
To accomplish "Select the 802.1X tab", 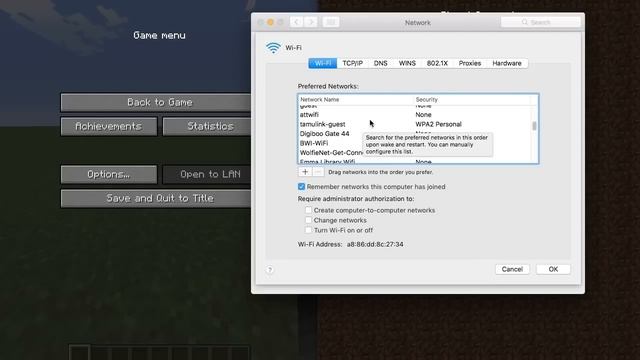I will [437, 63].
